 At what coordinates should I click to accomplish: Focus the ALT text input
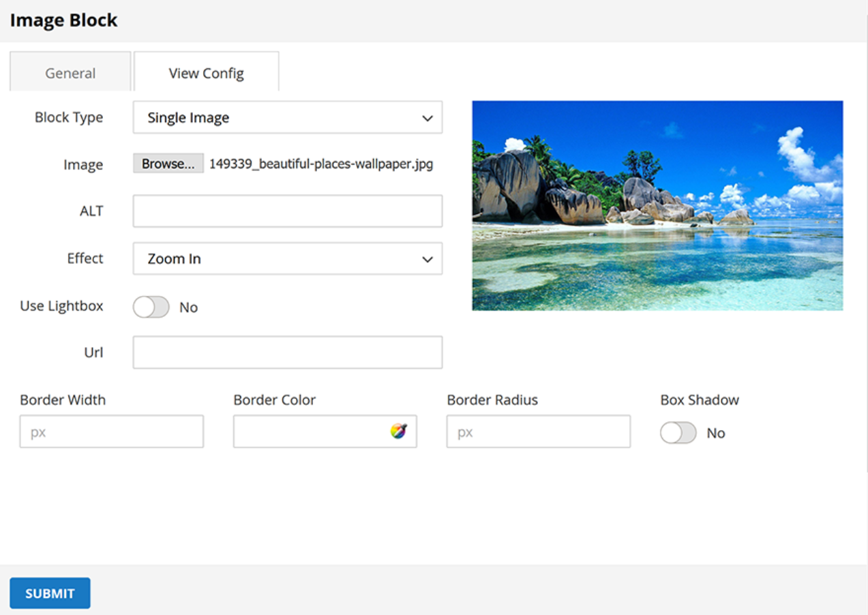(x=287, y=211)
